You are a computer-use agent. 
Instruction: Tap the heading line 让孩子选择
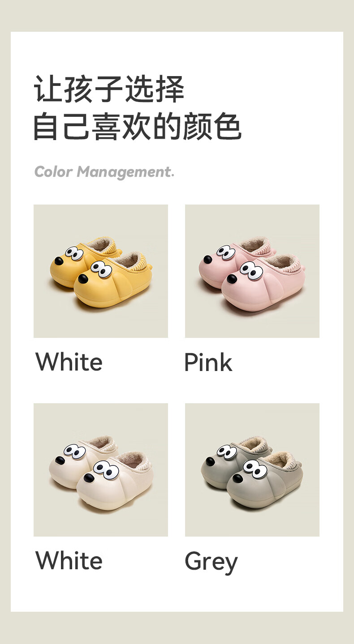tap(109, 89)
